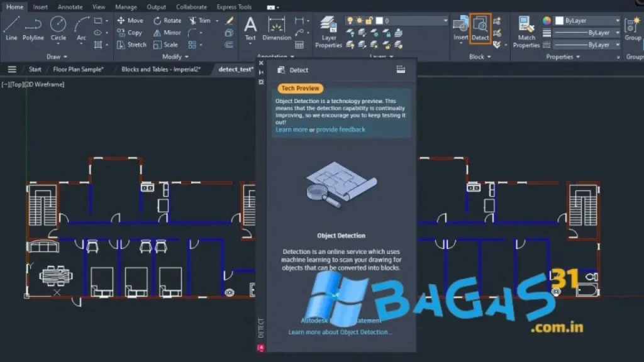Click the rectangle tool icon
Image resolution: width=644 pixels, height=362 pixels.
point(97,21)
